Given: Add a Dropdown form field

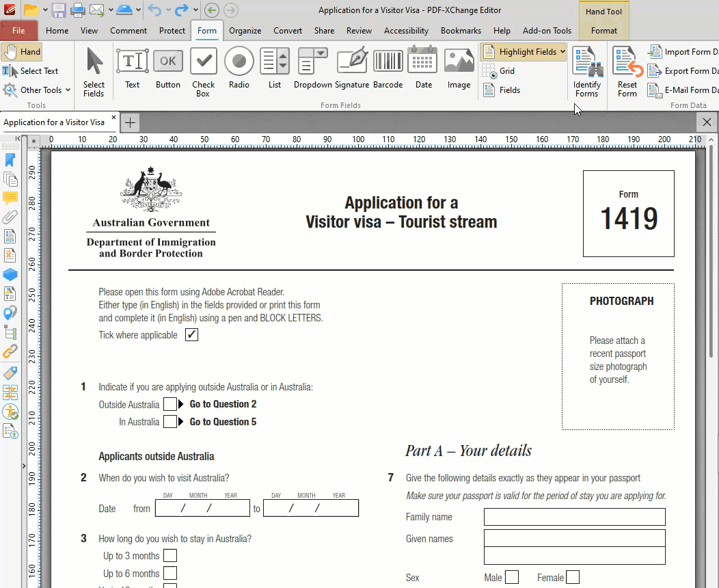Looking at the screenshot, I should pos(313,69).
